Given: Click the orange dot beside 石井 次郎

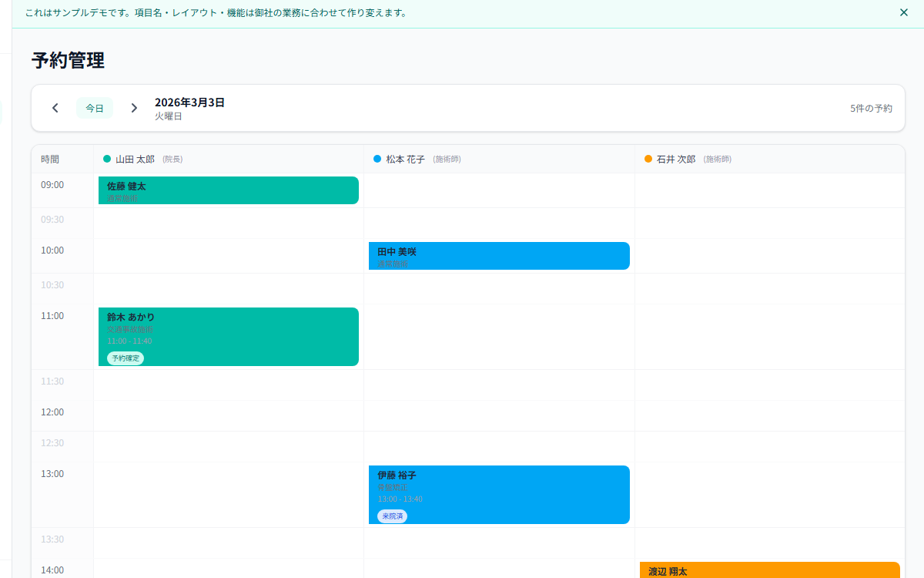Looking at the screenshot, I should tap(648, 159).
